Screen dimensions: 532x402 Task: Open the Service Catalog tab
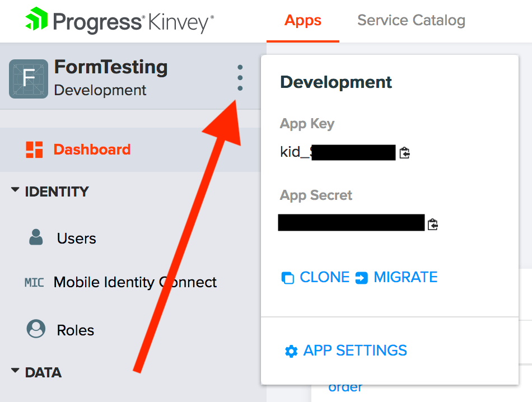pyautogui.click(x=411, y=21)
